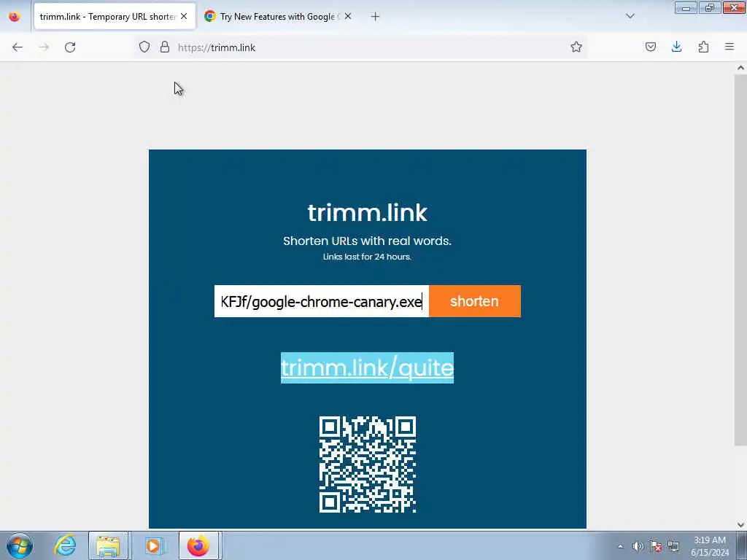
Task: Click the 'Shorten URLs with real words.' text
Action: click(368, 241)
